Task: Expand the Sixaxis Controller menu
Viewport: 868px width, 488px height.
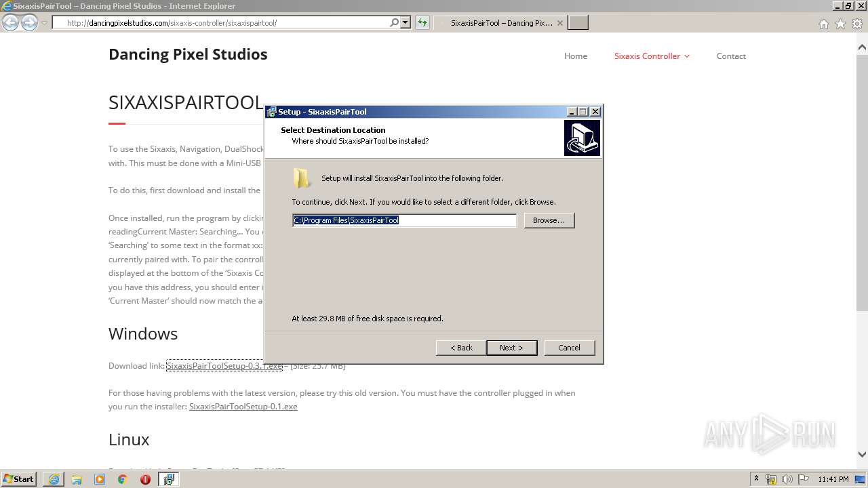Action: [x=652, y=56]
